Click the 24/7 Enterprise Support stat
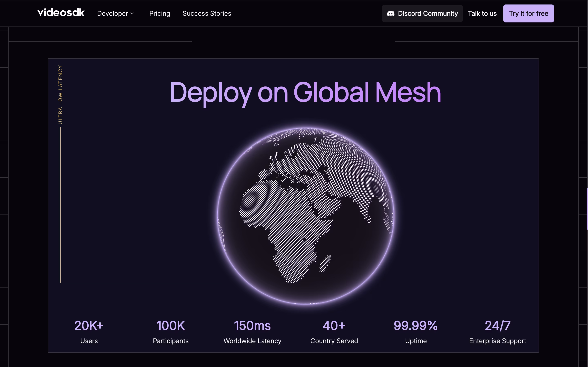Screen dimensions: 588x367 [x=497, y=331]
